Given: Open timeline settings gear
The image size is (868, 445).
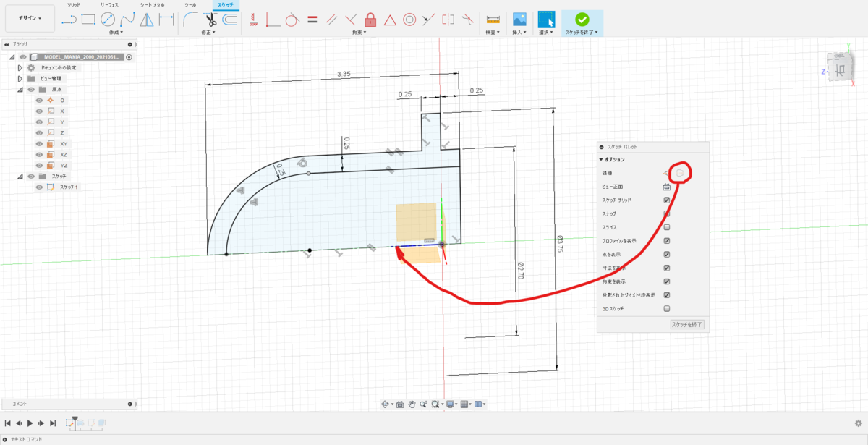Looking at the screenshot, I should [858, 423].
